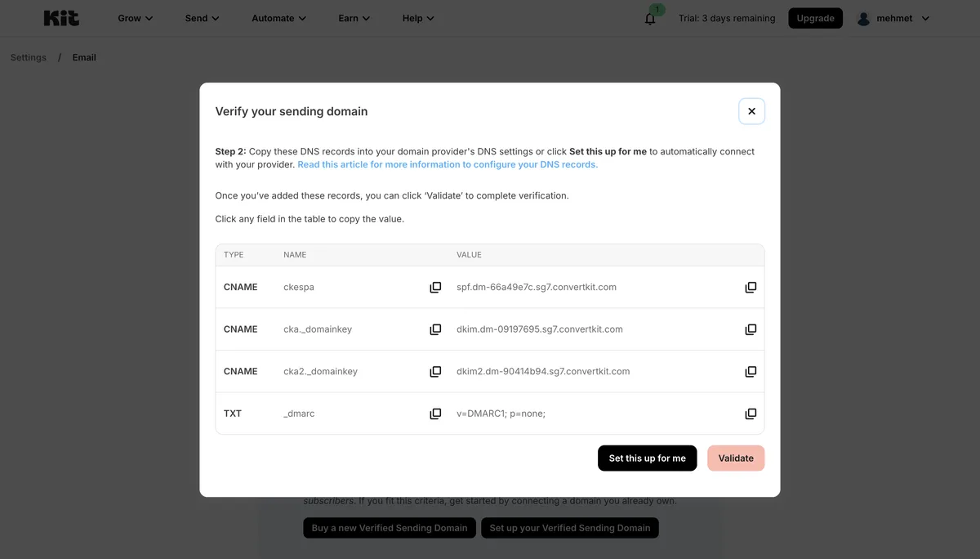980x559 pixels.
Task: Copy the v=DMARC1 value
Action: point(751,414)
